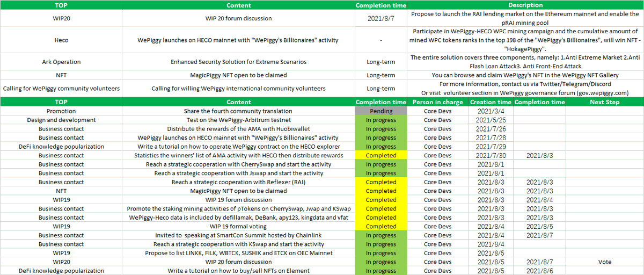The image size is (644, 275).
Task: Click the 'Vote' next step cell
Action: (x=604, y=262)
